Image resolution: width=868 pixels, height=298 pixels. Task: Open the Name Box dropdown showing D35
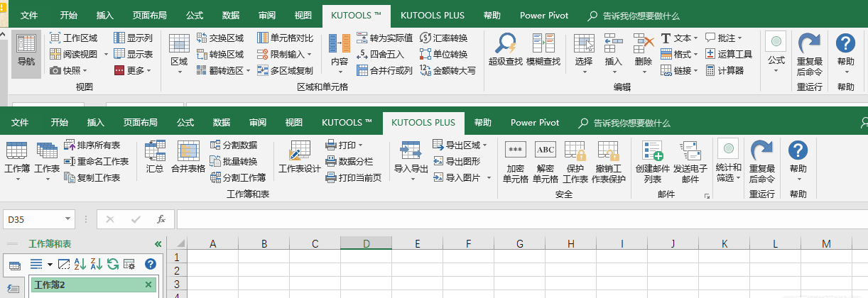click(x=68, y=219)
